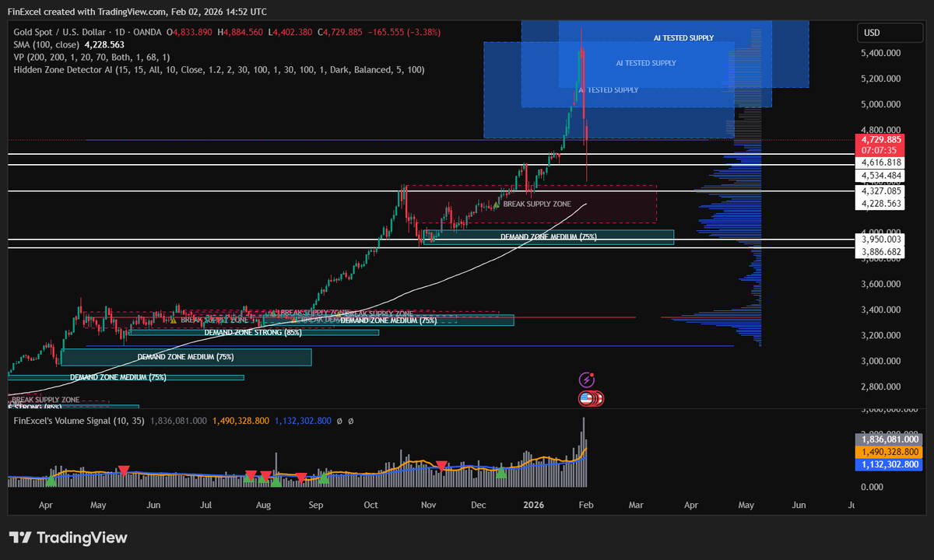Select the DEMAND ZONE STRONG (85%) box label
Viewport: 934px width, 560px height.
pos(253,332)
